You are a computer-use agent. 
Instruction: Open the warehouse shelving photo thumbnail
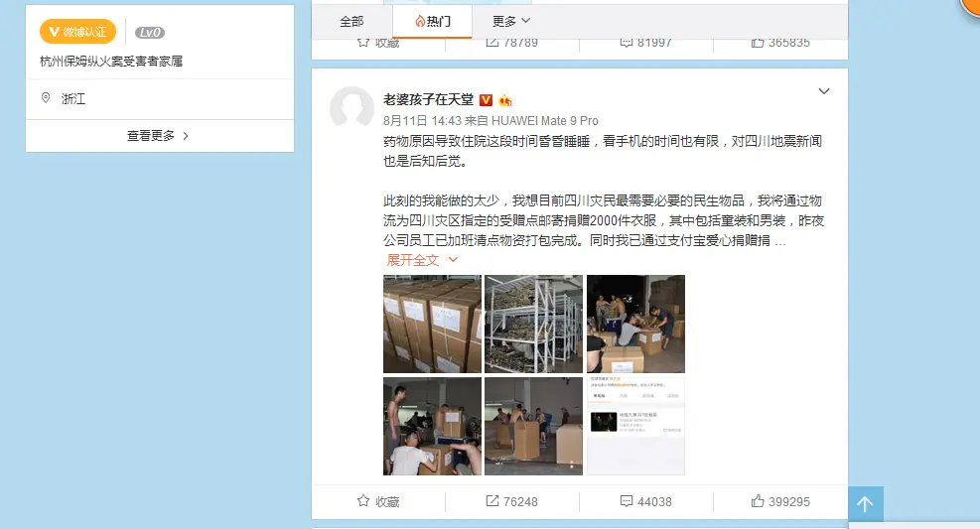(x=534, y=325)
